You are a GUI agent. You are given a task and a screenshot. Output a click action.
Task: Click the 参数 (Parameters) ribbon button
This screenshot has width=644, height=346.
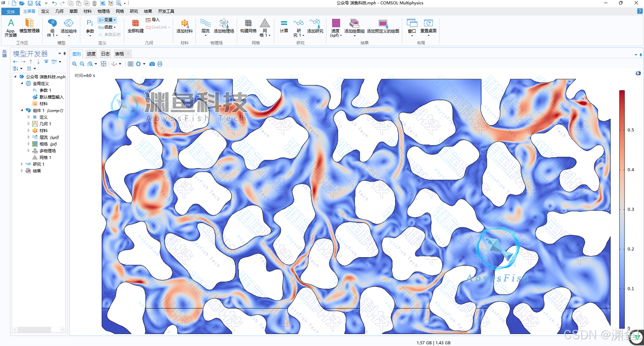click(90, 28)
